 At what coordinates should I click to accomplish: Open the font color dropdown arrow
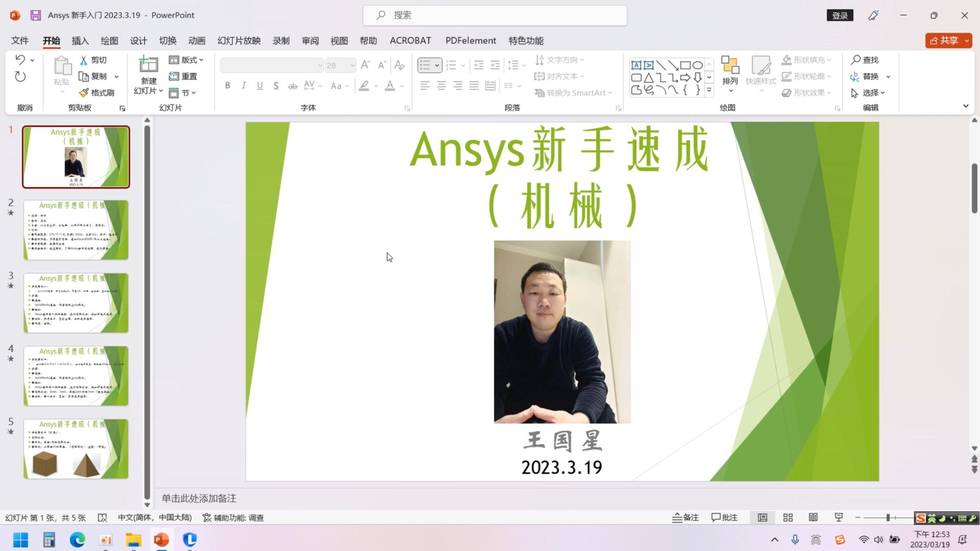pos(402,86)
